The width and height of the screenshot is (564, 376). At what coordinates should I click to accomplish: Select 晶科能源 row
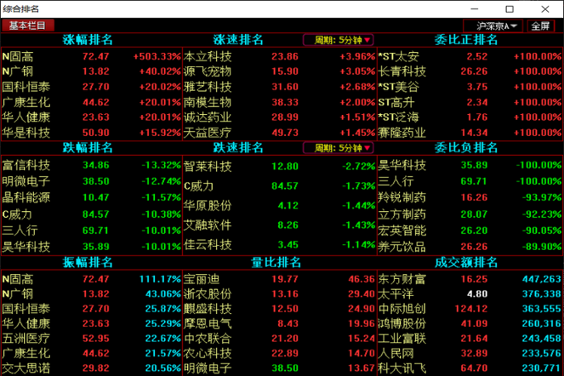pyautogui.click(x=92, y=198)
